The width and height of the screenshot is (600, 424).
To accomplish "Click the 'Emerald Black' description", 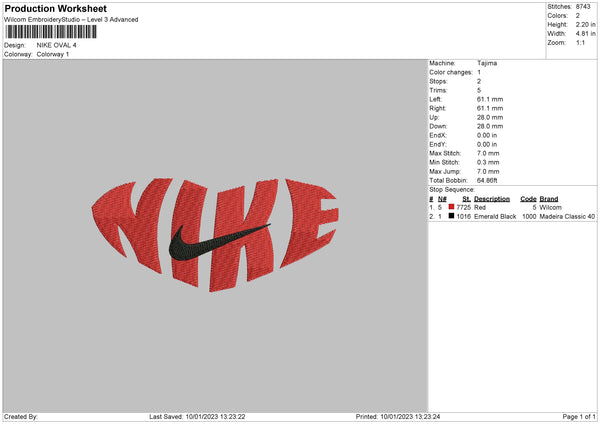I will coord(495,217).
